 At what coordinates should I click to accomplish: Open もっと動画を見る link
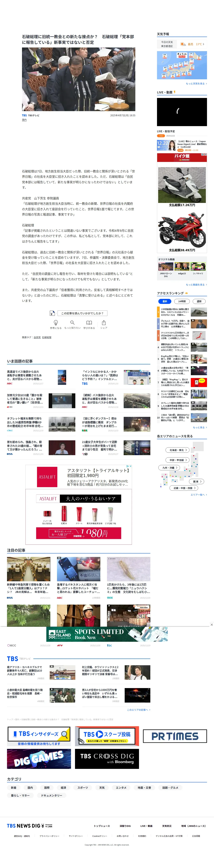[196, 285]
